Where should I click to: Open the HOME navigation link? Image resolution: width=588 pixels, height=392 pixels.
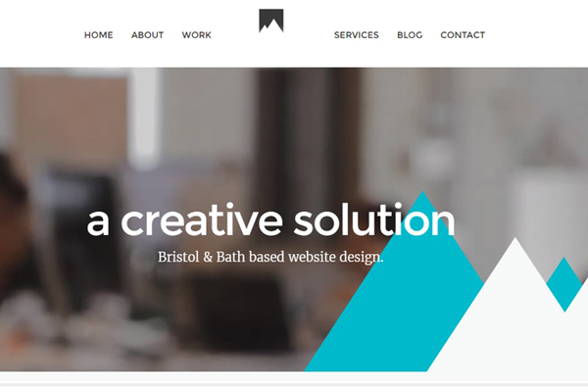pyautogui.click(x=99, y=35)
